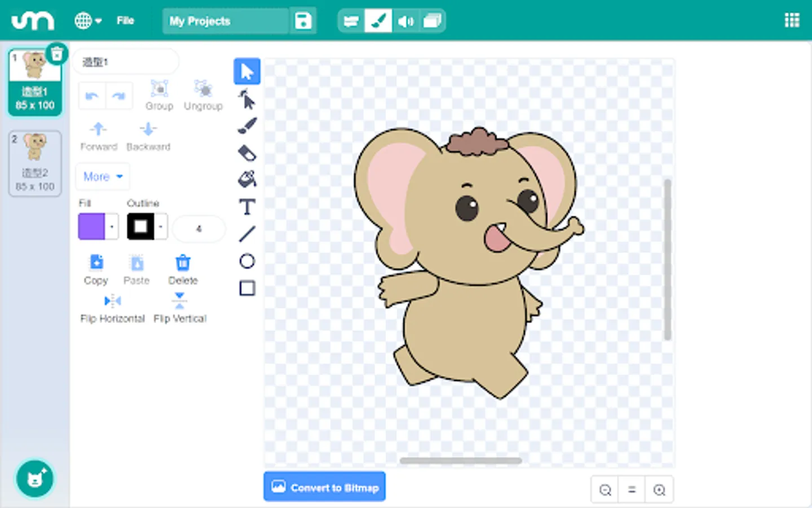This screenshot has width=812, height=508.
Task: Click the Paste icon
Action: point(137,262)
